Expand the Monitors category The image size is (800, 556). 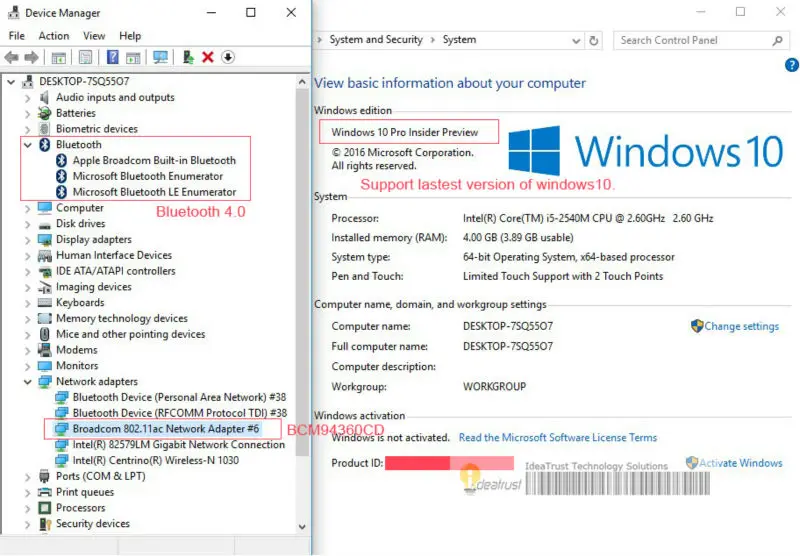coord(28,366)
